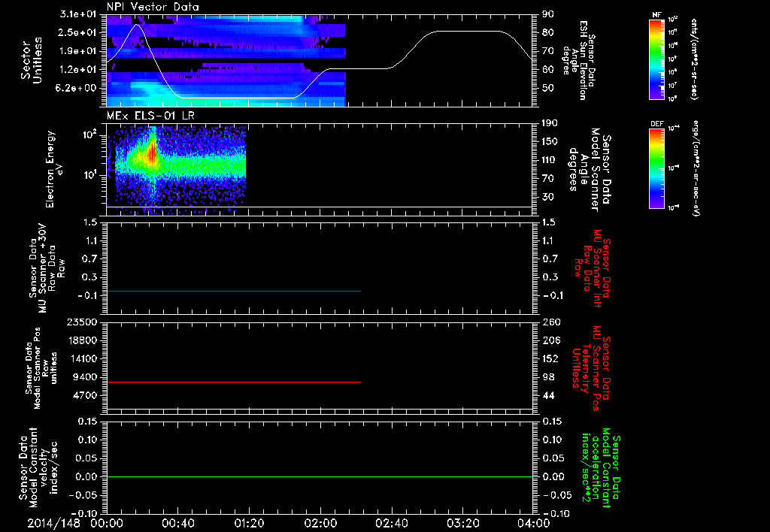Screen dimensions: 770x532
Task: Click the "03:20" time axis label
Action: (462, 523)
